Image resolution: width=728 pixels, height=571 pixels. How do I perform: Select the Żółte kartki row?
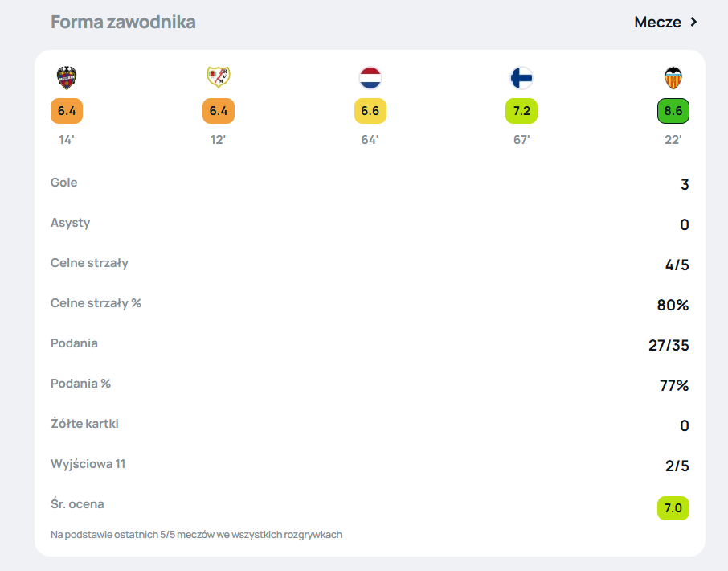(x=370, y=425)
